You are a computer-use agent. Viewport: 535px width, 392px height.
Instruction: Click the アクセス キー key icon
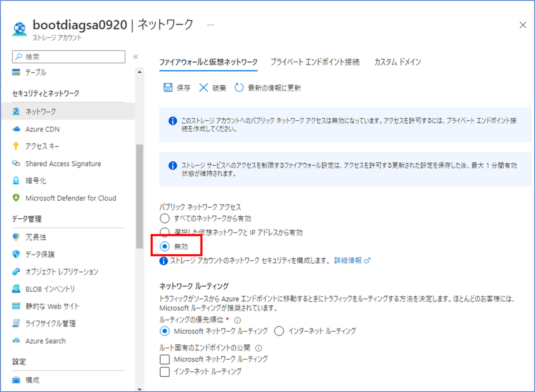pyautogui.click(x=16, y=146)
